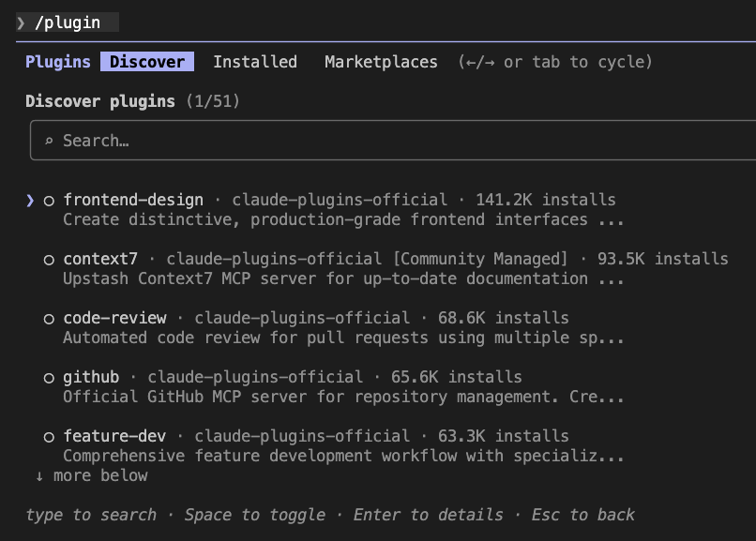Toggle the frontend-design plugin circle
756x541 pixels.
(49, 201)
